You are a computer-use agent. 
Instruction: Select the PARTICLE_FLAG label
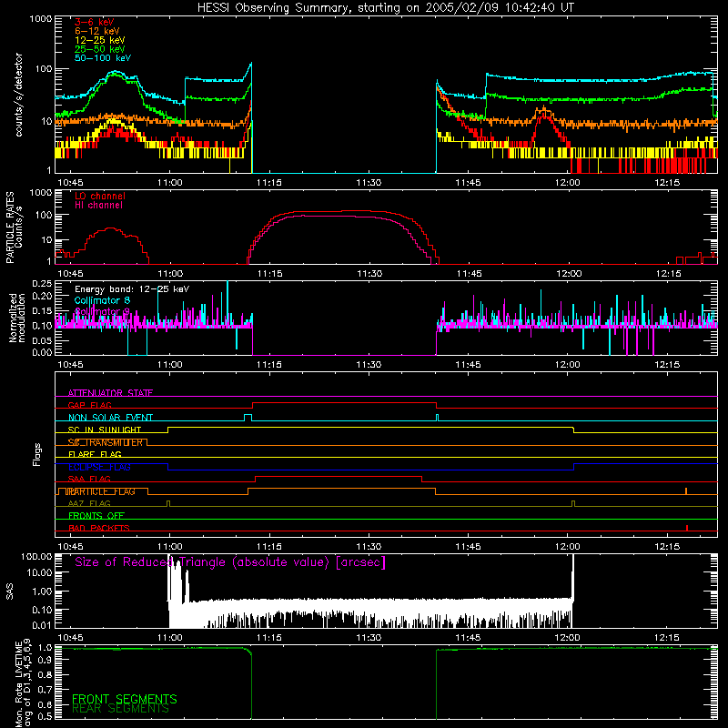[x=101, y=491]
